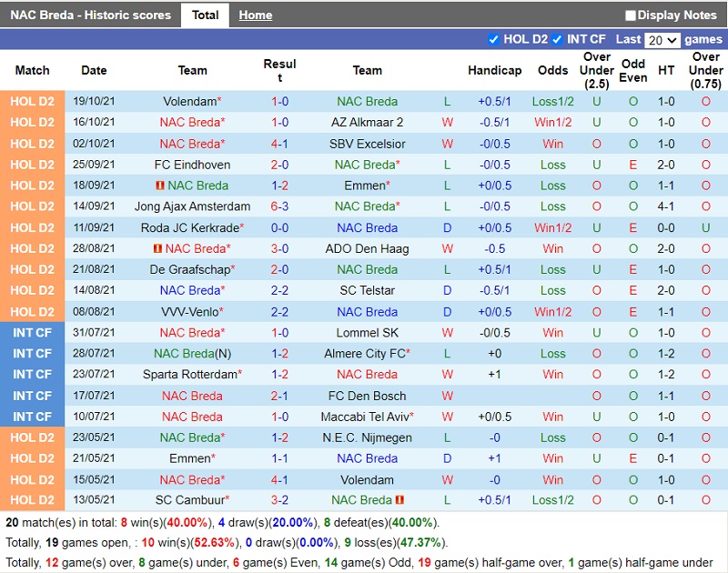This screenshot has width=728, height=573.
Task: Click the Odds column header
Action: click(552, 71)
